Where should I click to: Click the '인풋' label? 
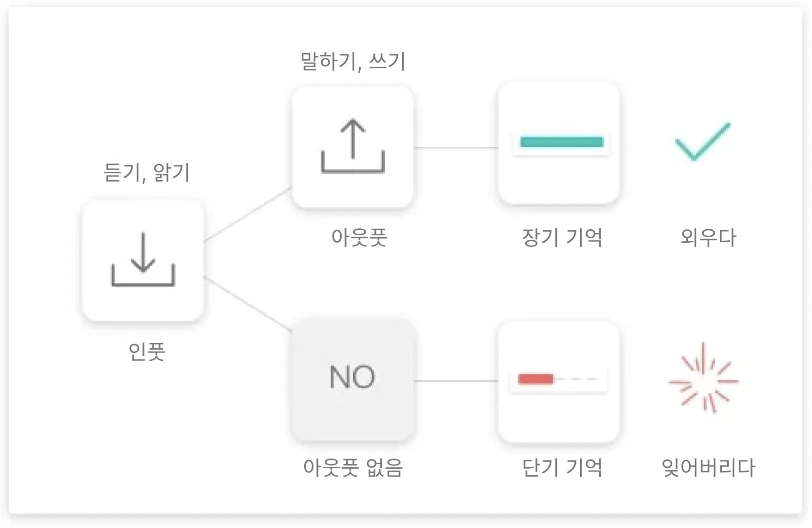click(x=147, y=352)
